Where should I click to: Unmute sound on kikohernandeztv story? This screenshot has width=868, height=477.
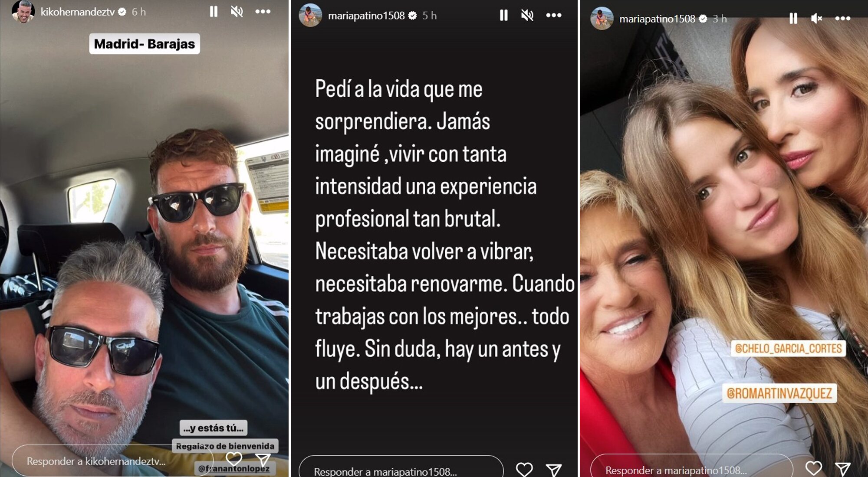pos(237,12)
